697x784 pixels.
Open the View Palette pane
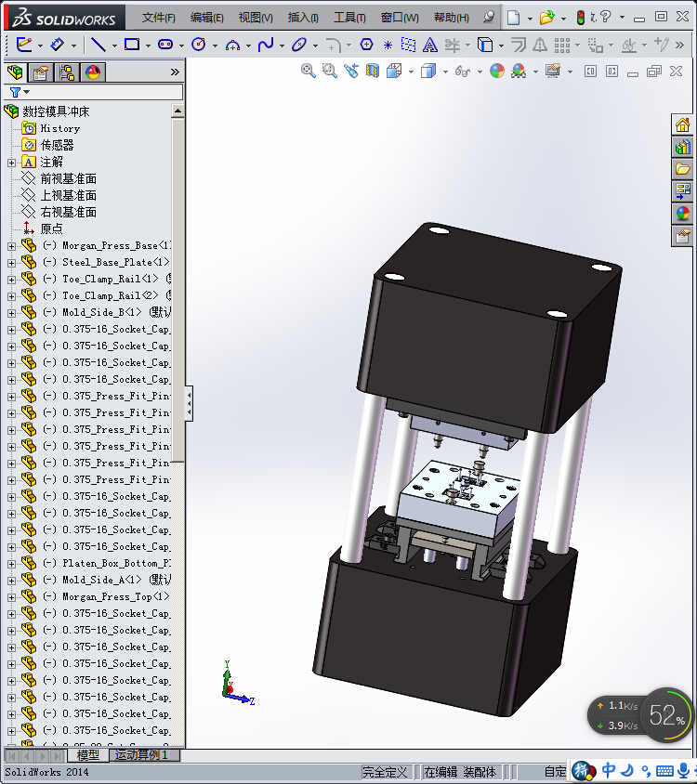[x=682, y=191]
